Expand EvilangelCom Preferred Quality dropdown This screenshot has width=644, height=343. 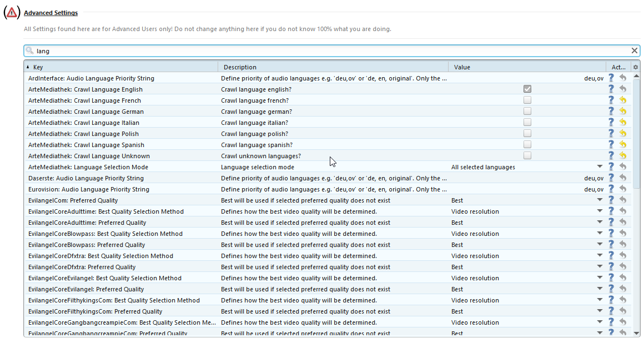[600, 200]
